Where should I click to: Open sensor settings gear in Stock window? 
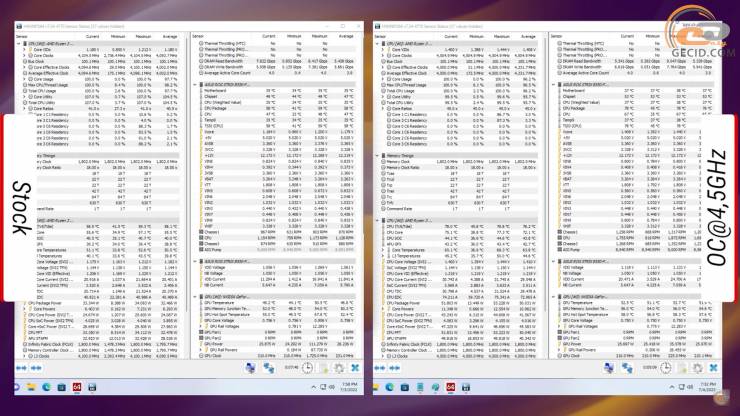coord(338,368)
